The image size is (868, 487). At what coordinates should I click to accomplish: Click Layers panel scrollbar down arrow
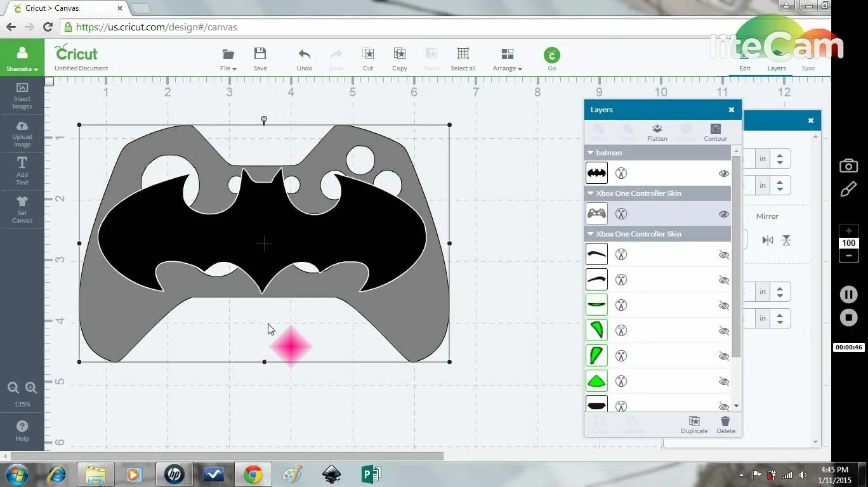tap(736, 406)
